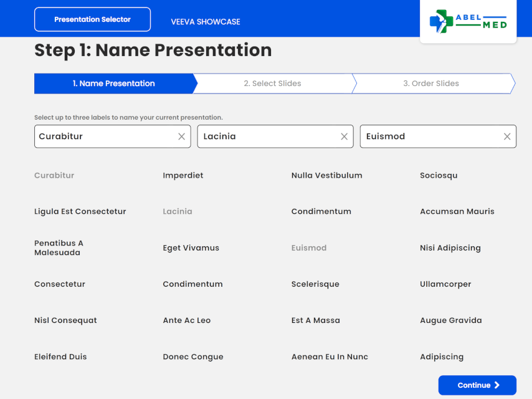This screenshot has width=532, height=399.
Task: Select the Accumsan Mauris label
Action: [x=457, y=211]
